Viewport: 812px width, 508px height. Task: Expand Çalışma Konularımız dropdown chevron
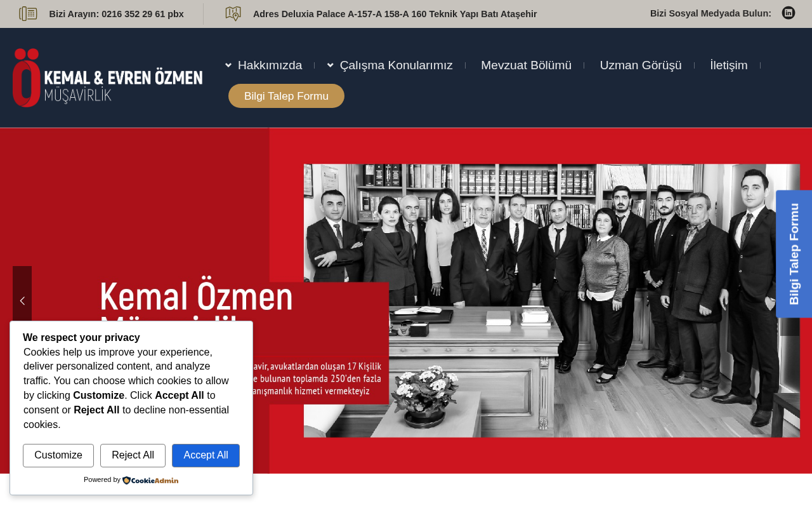pos(331,65)
